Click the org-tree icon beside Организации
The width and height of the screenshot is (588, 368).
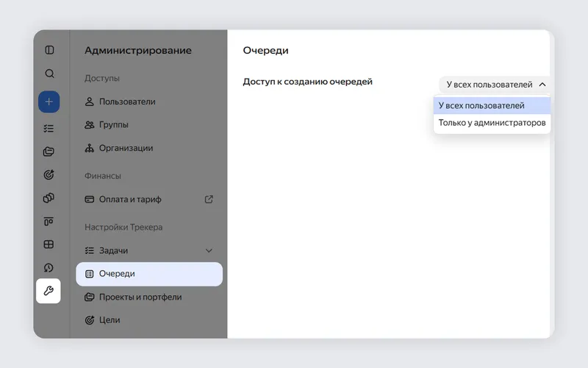pyautogui.click(x=89, y=148)
